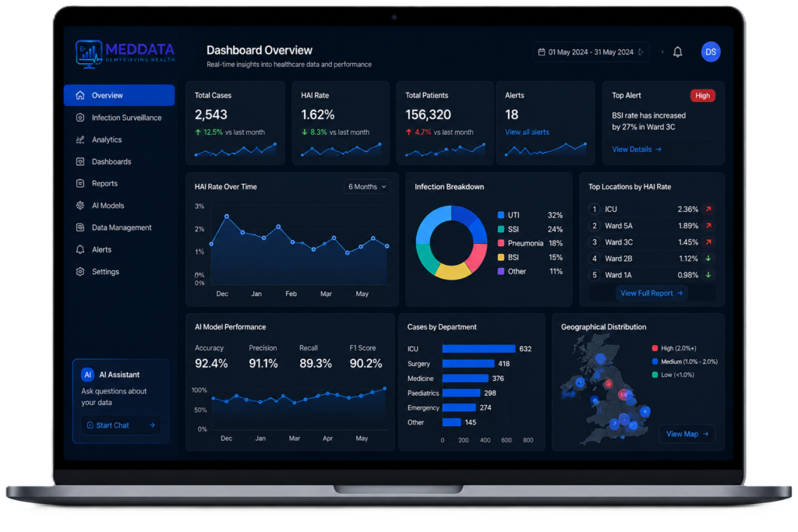The image size is (798, 532).
Task: Click the Alerts bell icon in sidebar
Action: point(80,250)
